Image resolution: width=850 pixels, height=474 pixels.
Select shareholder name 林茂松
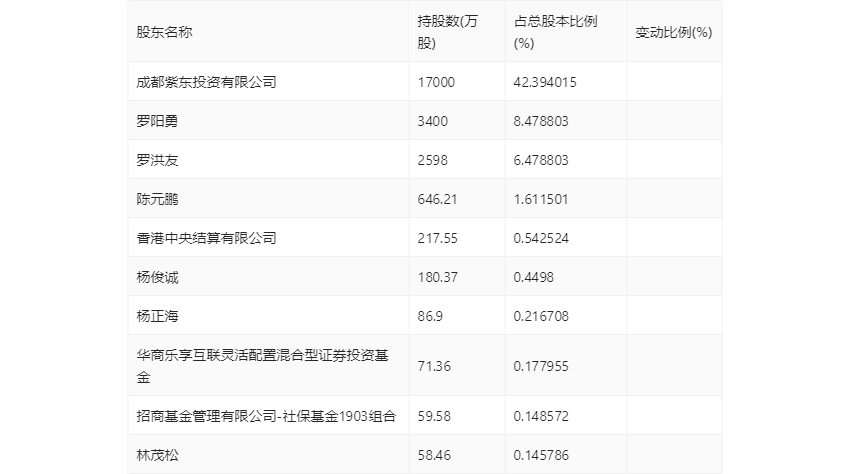(157, 455)
